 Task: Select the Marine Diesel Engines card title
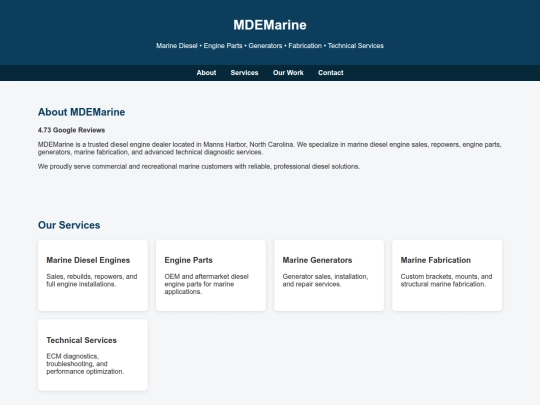(x=88, y=260)
